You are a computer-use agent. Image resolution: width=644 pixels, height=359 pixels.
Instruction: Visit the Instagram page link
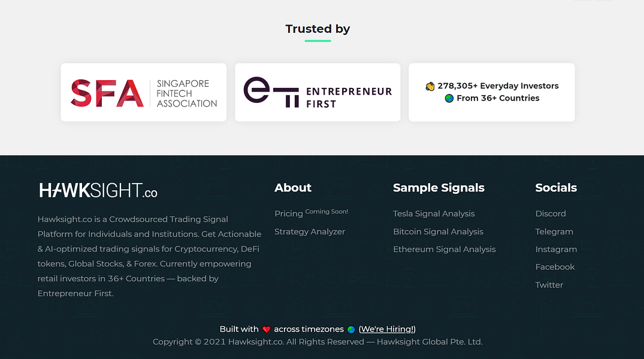[556, 249]
